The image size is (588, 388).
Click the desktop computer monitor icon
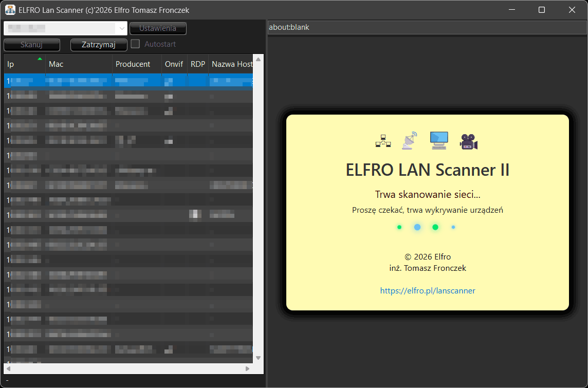tap(439, 140)
